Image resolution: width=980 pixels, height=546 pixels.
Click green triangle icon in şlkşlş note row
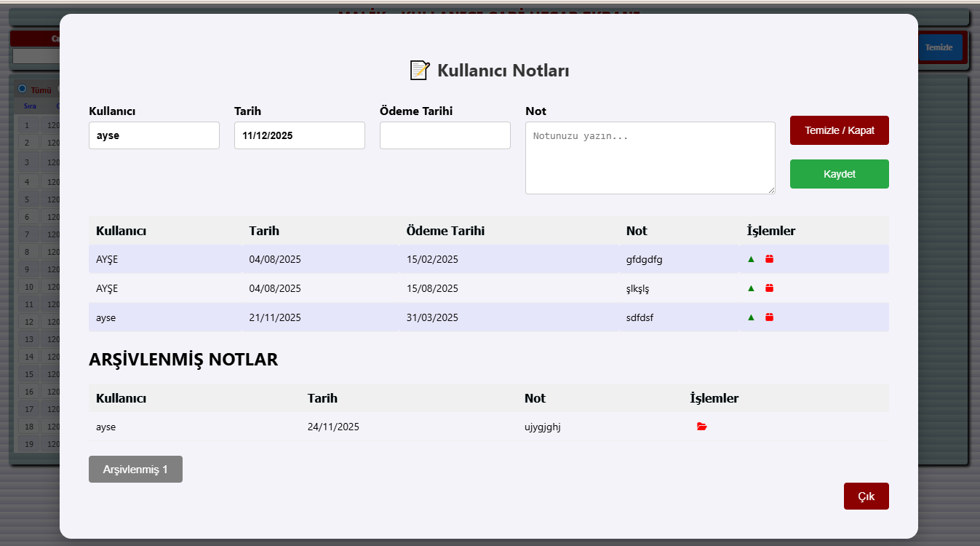[751, 288]
